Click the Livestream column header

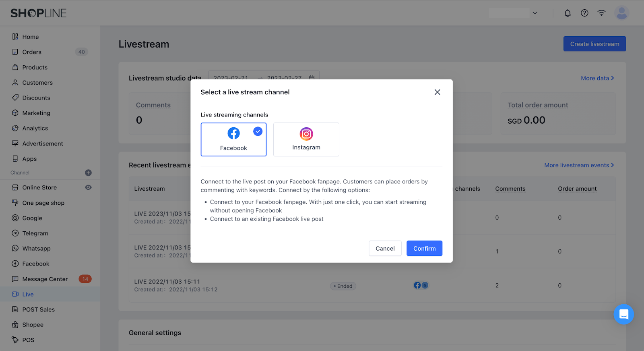(149, 189)
